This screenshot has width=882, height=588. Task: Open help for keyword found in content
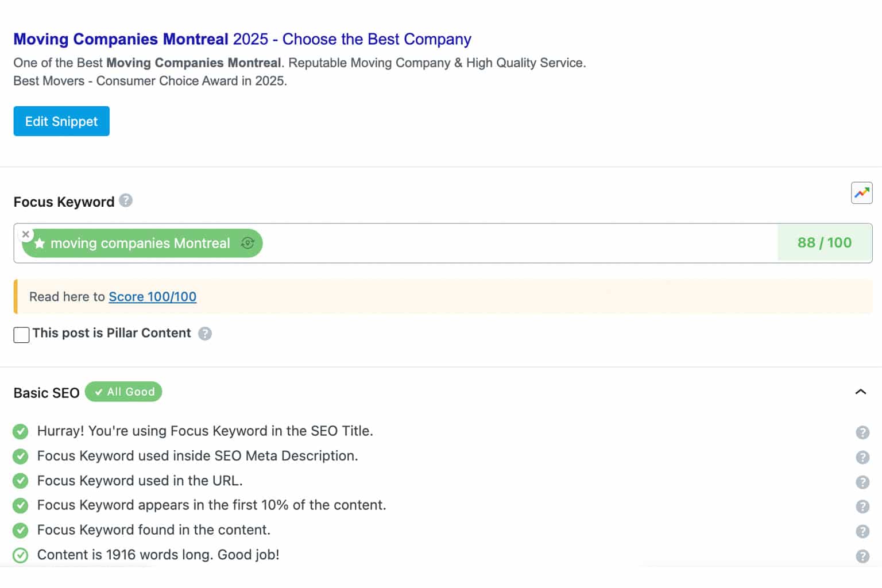tap(862, 531)
